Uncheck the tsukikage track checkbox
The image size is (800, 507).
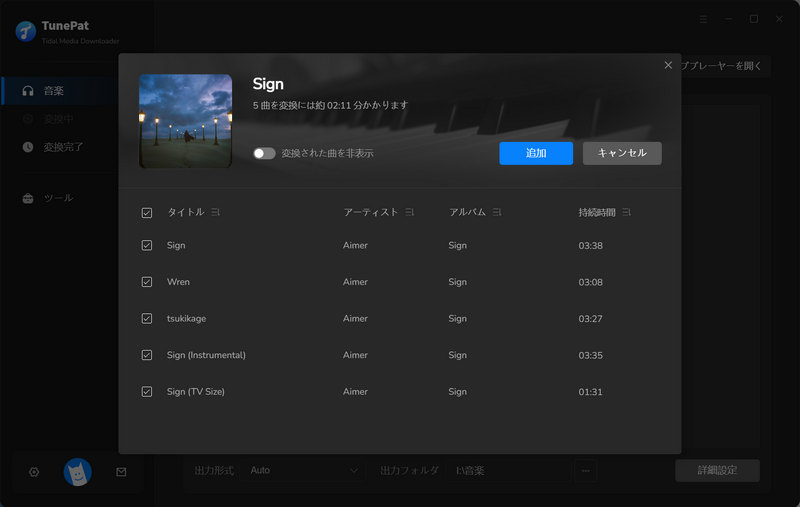click(x=146, y=319)
